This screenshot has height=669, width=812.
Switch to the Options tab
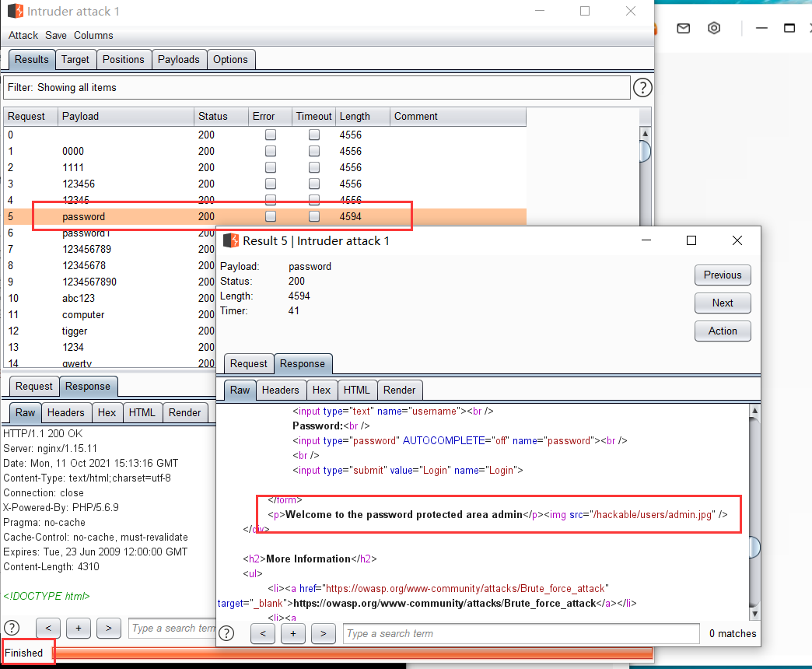coord(230,60)
